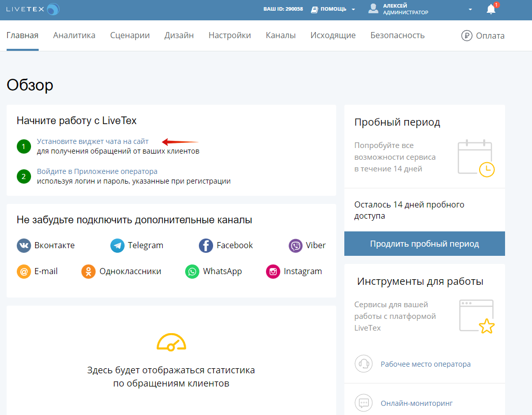Switch to the Сценарии tab
This screenshot has height=415, width=532.
tap(130, 35)
